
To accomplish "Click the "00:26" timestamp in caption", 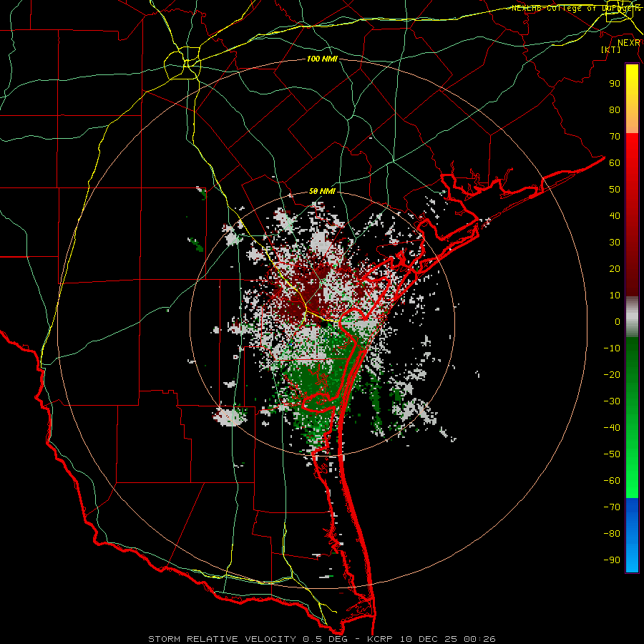I will pos(479,639).
